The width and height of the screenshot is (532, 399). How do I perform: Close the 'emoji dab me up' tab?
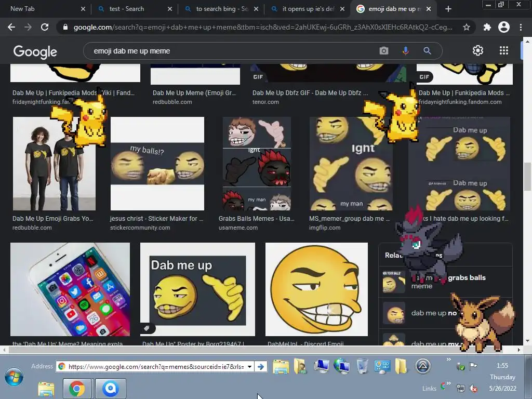(x=429, y=9)
